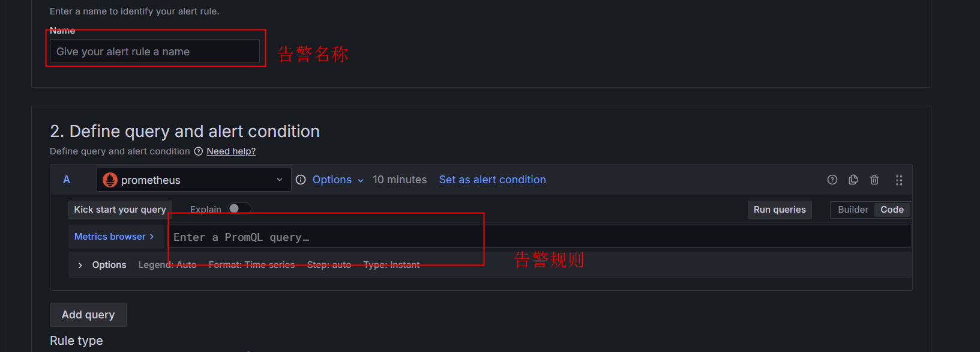Select the Code tab
Viewport: 980px width, 352px height.
coord(892,209)
